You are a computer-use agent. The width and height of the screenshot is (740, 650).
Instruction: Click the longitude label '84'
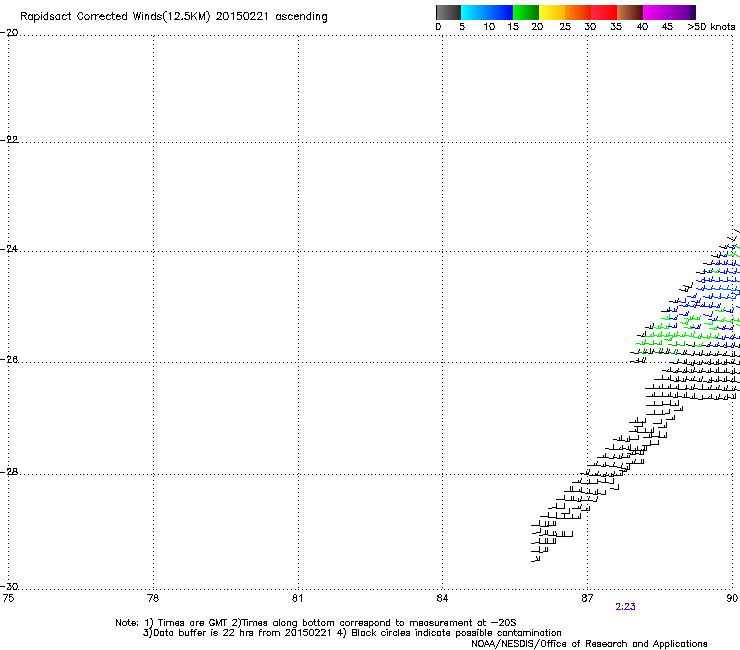(x=442, y=598)
